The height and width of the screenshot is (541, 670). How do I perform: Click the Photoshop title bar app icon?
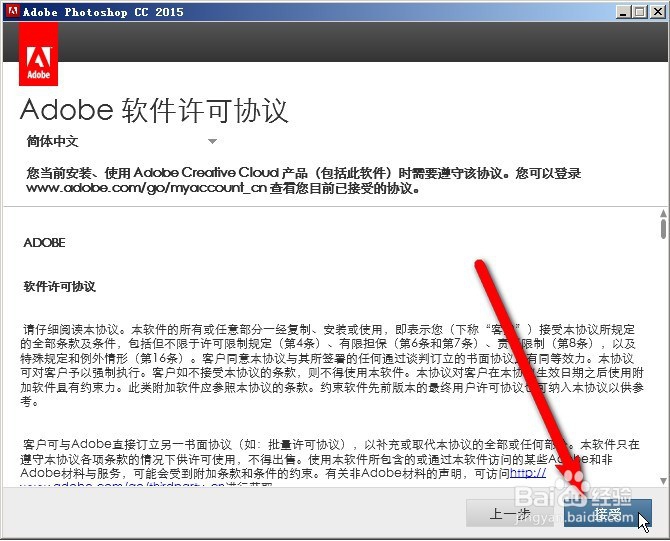12,11
